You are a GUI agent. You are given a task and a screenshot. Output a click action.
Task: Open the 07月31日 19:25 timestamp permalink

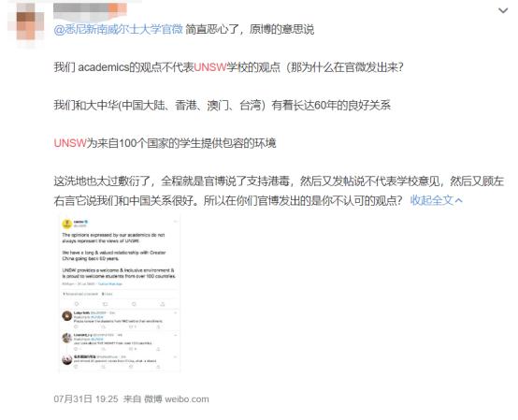(x=86, y=398)
